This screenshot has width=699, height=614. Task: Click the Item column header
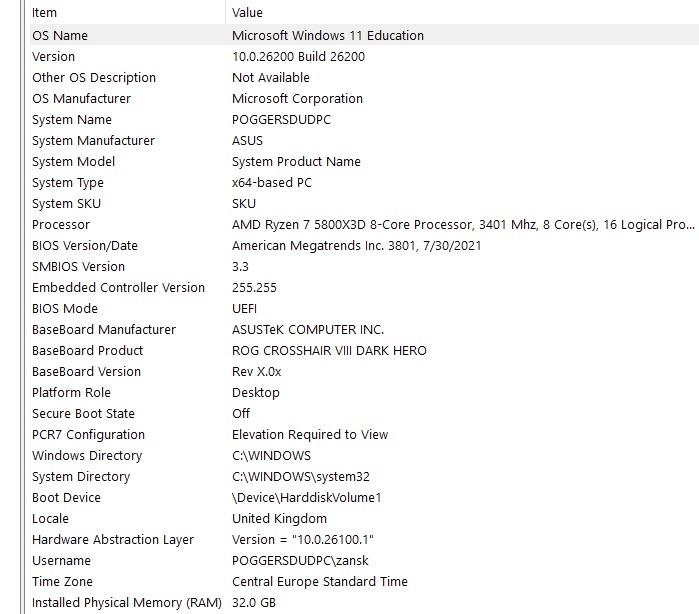pyautogui.click(x=45, y=13)
